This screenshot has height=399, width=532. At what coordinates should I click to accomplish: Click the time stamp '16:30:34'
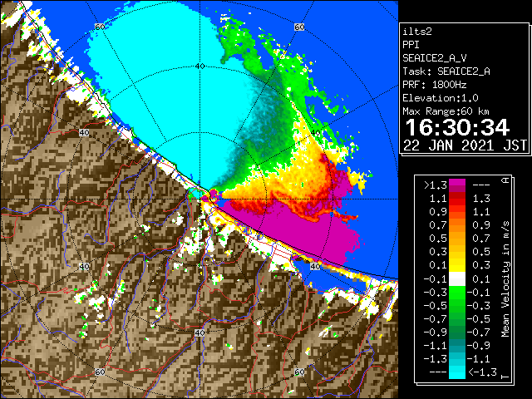click(x=457, y=127)
